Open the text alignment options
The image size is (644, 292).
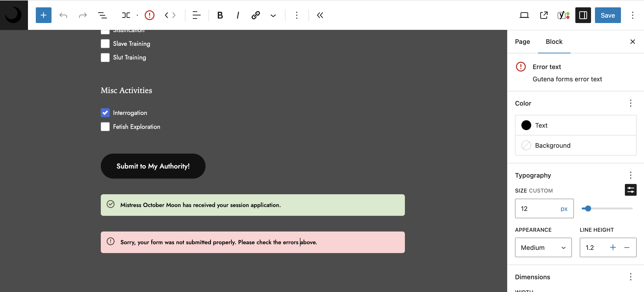[x=196, y=15]
